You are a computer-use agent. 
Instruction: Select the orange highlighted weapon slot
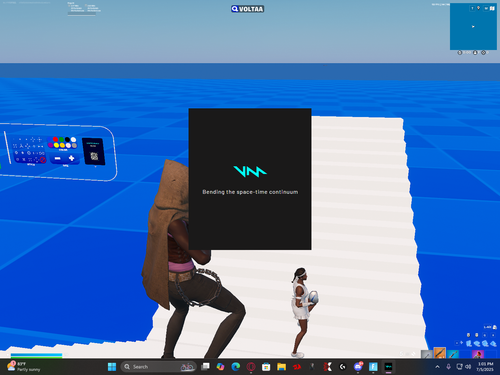[440, 353]
